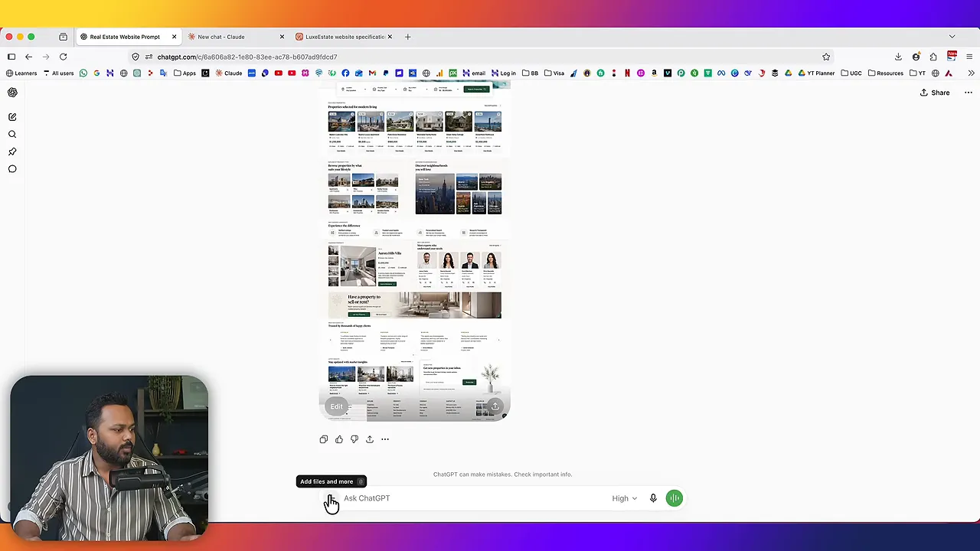Close the LuxeEstate website specification tab

pyautogui.click(x=390, y=37)
